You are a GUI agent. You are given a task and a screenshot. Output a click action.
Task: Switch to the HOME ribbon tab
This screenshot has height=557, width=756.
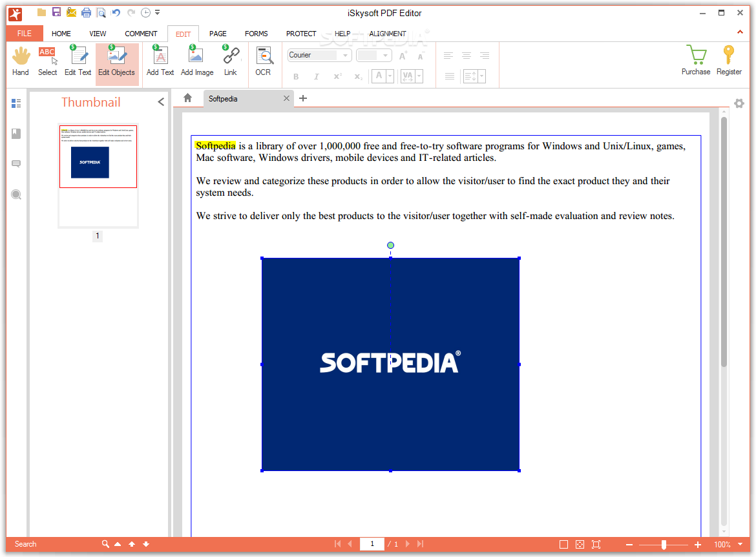coord(61,33)
